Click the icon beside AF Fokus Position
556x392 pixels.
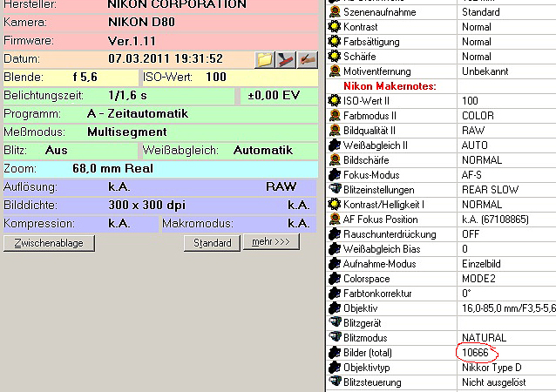pyautogui.click(x=335, y=220)
